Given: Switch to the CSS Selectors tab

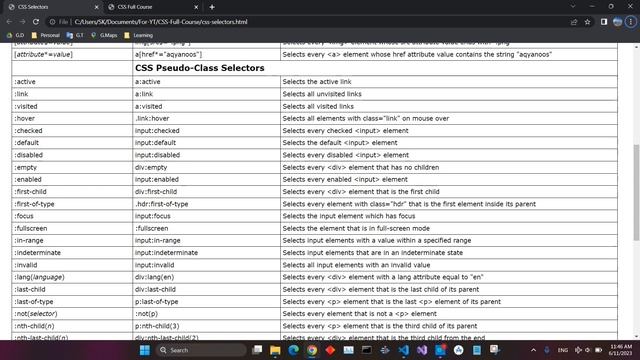Looking at the screenshot, I should click(52, 7).
